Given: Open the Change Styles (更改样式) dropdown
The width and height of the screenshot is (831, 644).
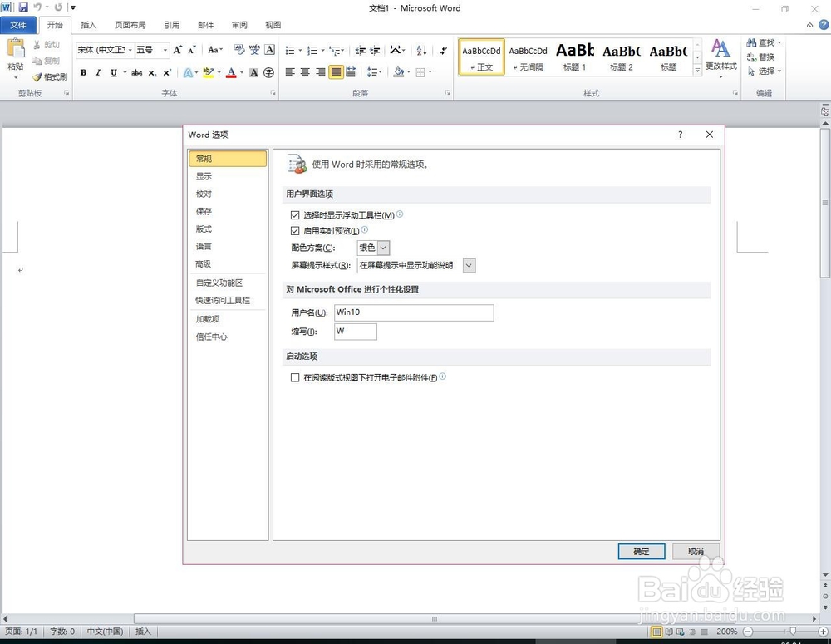Looking at the screenshot, I should (720, 59).
